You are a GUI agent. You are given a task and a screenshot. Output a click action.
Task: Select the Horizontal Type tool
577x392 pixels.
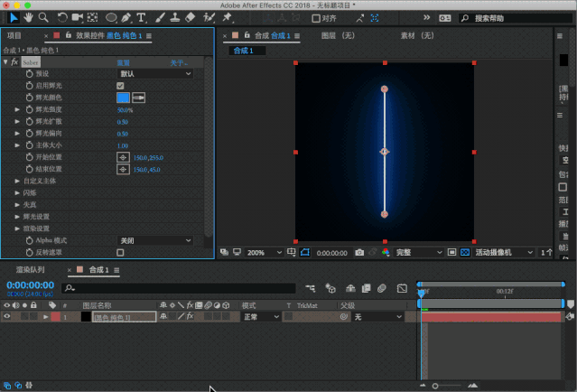tap(142, 17)
